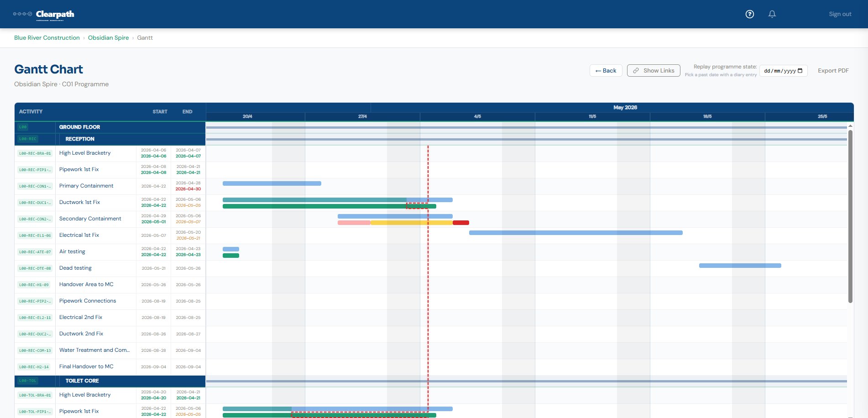Click the L00-REC-DTE-08 code badge
Screen dimensions: 868x418
(35, 268)
